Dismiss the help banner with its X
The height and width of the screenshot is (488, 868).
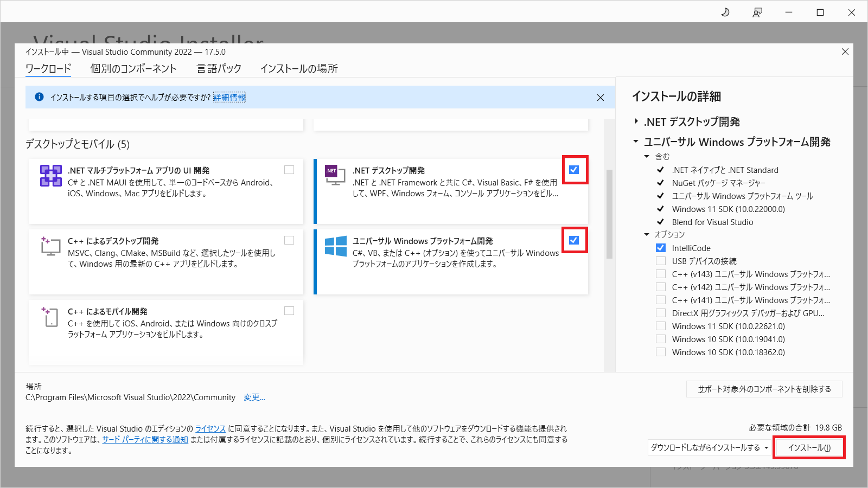click(x=600, y=98)
